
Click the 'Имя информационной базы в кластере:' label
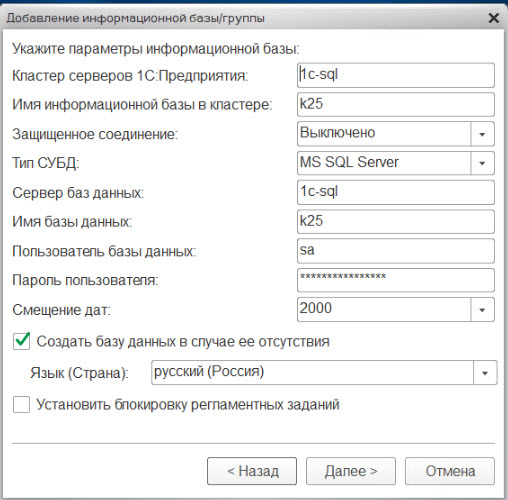click(x=142, y=105)
